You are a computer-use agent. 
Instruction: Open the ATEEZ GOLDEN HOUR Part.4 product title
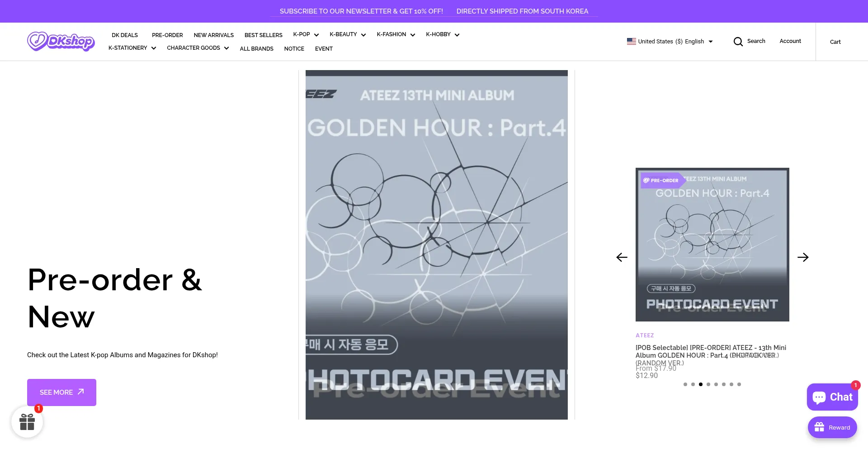pos(711,355)
